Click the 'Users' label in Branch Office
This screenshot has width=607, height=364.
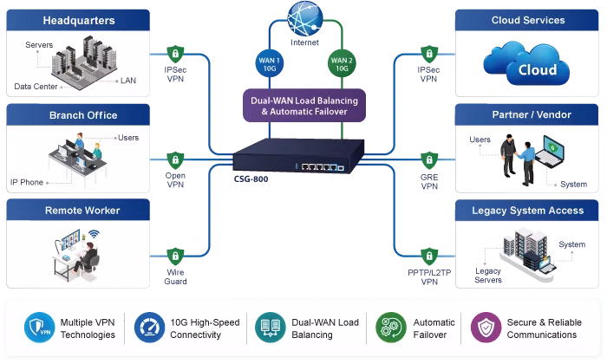coord(128,138)
